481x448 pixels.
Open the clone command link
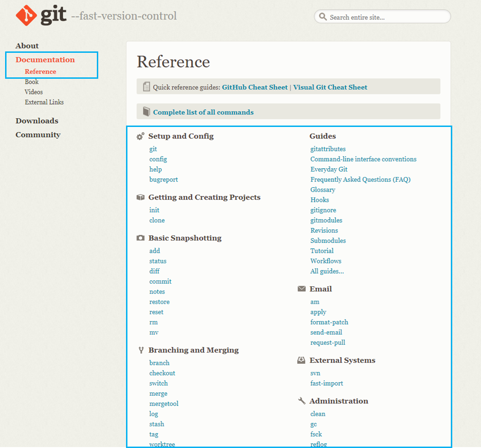pyautogui.click(x=157, y=220)
